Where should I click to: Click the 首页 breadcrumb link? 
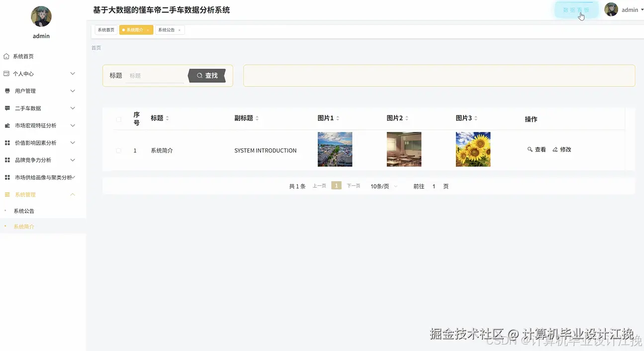pos(96,48)
